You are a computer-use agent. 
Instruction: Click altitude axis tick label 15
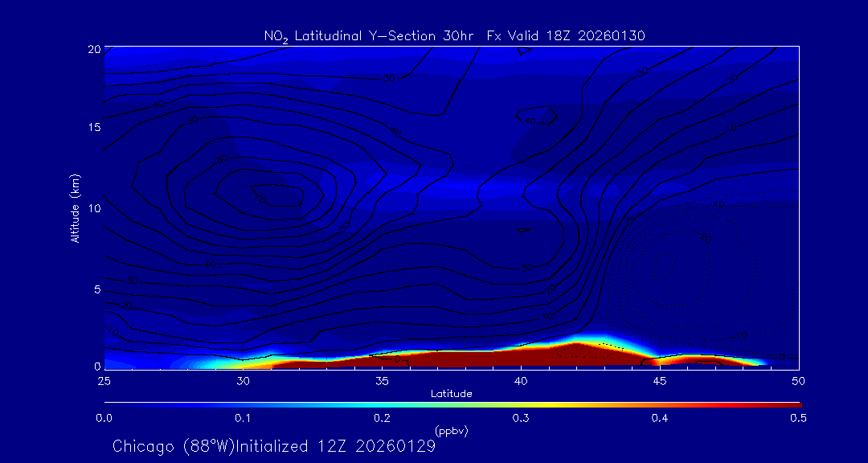[95, 127]
